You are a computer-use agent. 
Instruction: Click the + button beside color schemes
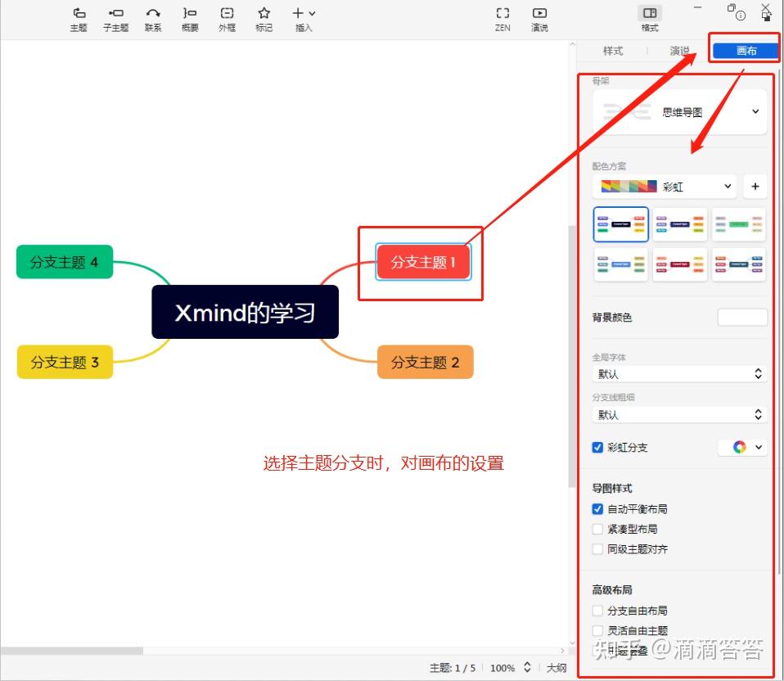755,186
